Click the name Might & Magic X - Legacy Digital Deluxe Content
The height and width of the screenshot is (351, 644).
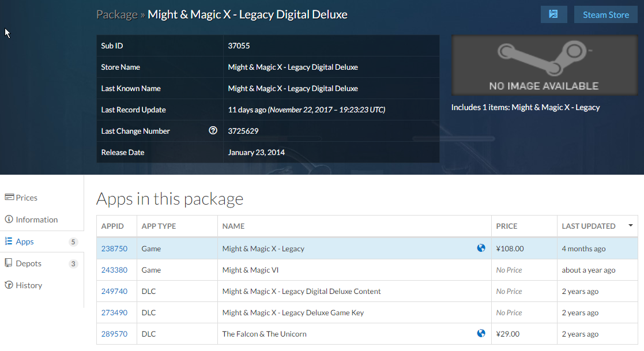[302, 292]
